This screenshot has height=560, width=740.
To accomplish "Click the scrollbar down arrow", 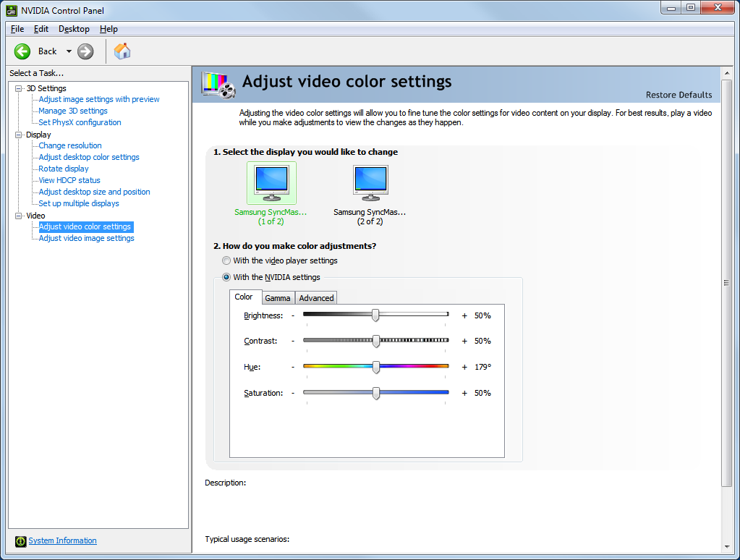I will click(x=726, y=547).
